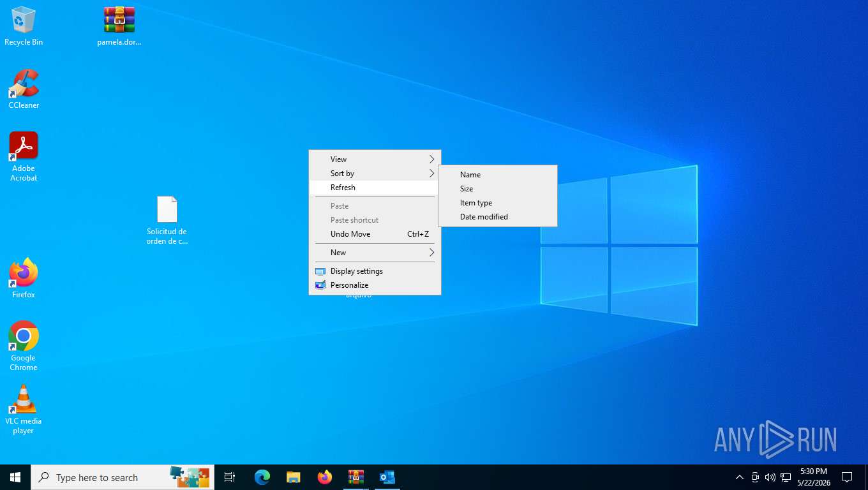The width and height of the screenshot is (868, 490).
Task: Open Personalize from context menu
Action: 375,285
